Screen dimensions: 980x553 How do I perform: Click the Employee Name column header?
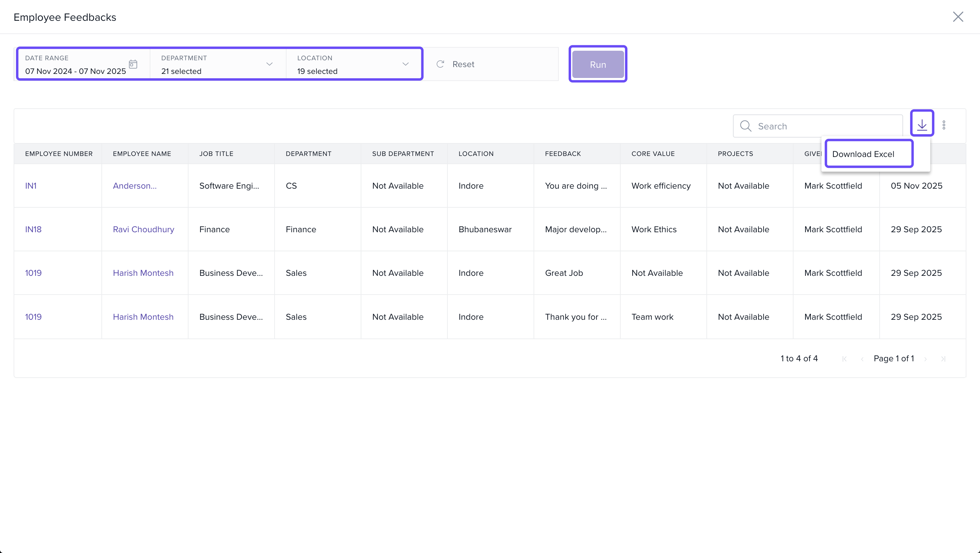[x=142, y=154]
